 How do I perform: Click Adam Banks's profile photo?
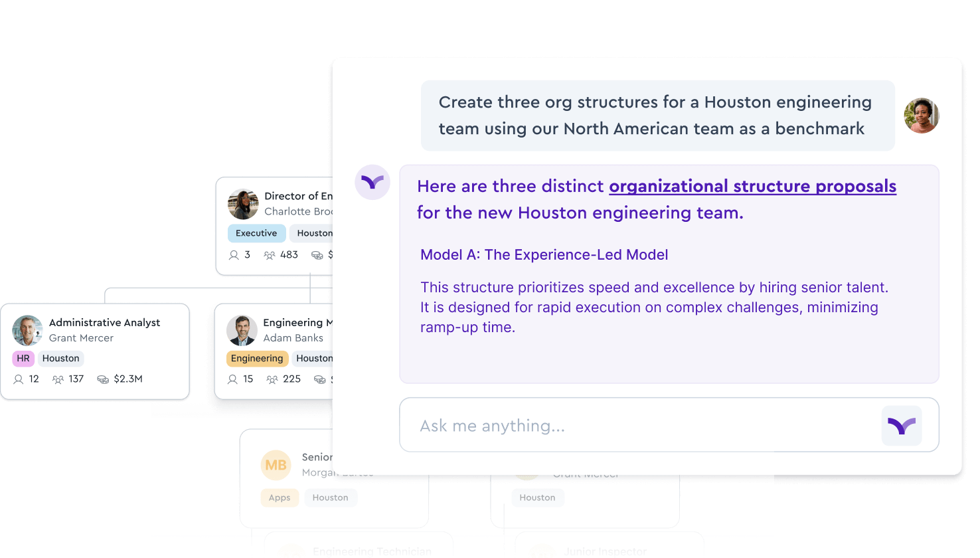coord(242,330)
